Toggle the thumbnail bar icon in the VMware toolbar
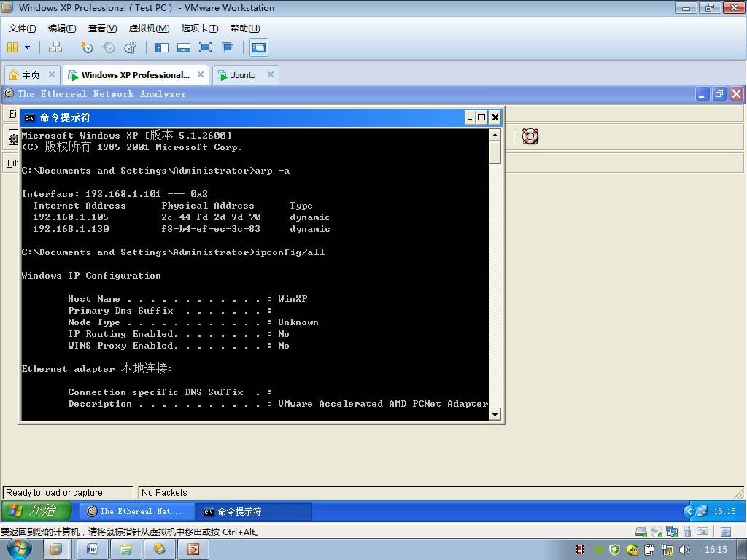This screenshot has width=747, height=560. click(x=183, y=47)
